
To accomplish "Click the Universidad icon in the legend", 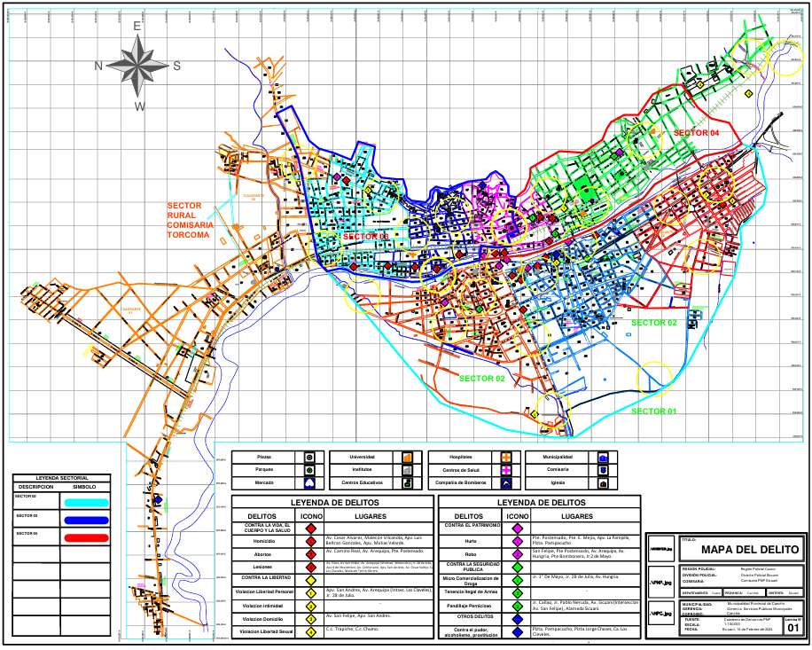I will click(407, 457).
